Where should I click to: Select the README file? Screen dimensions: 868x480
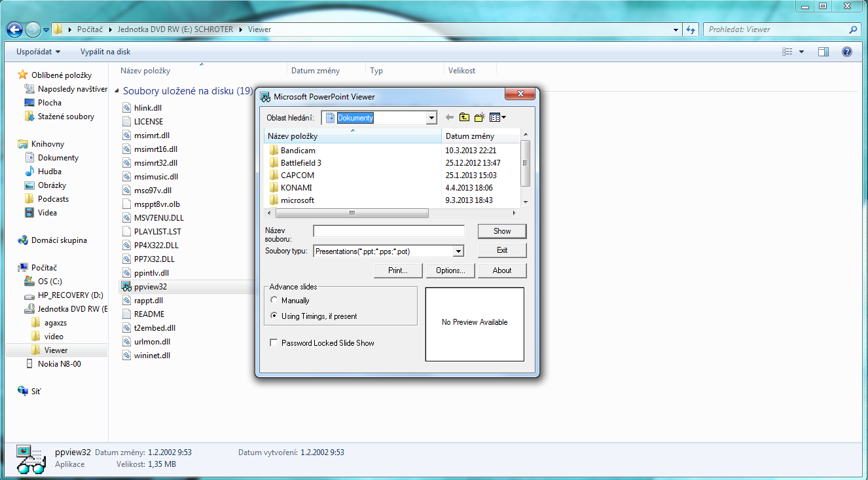(143, 314)
